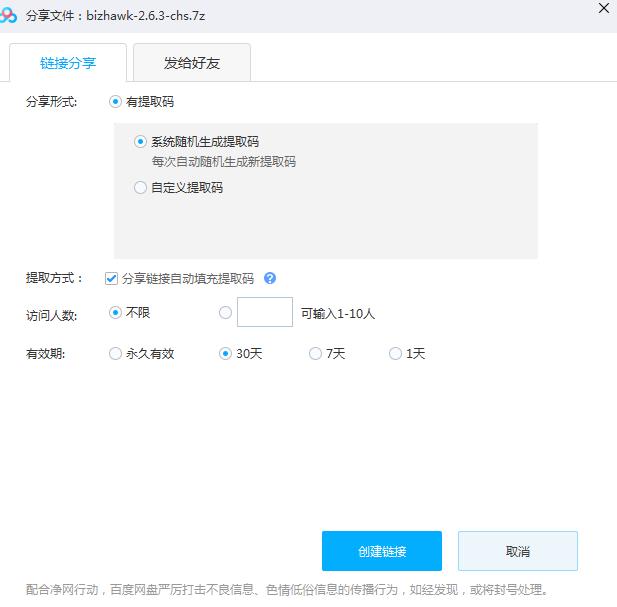Select the 30天 validity option
617x607 pixels.
coord(225,354)
